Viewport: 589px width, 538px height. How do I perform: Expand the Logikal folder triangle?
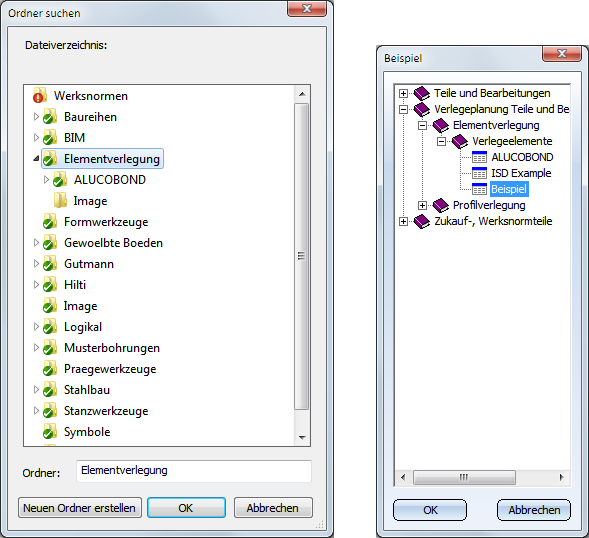coord(36,327)
